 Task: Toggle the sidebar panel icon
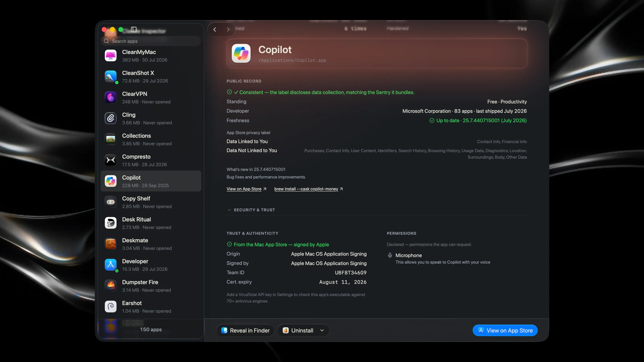[x=134, y=30]
